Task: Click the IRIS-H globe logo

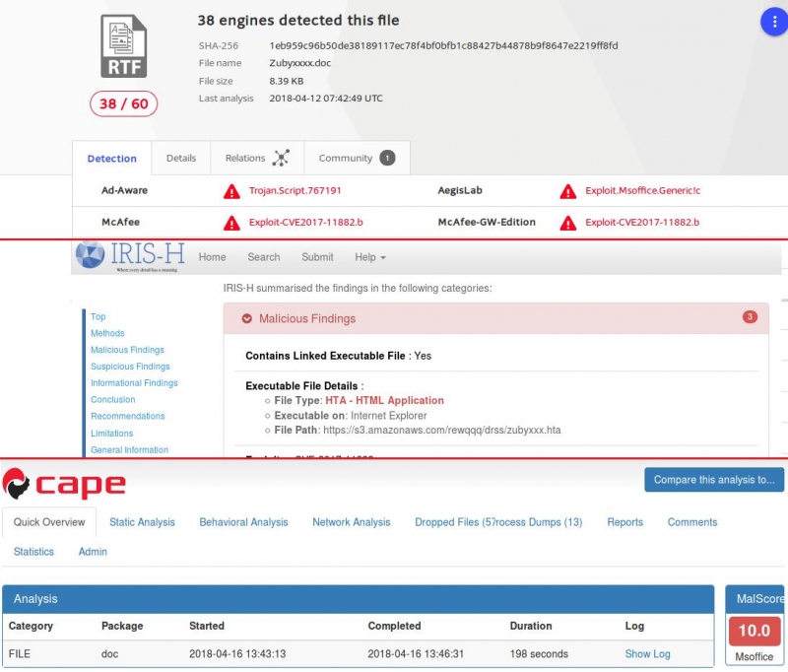Action: tap(90, 255)
